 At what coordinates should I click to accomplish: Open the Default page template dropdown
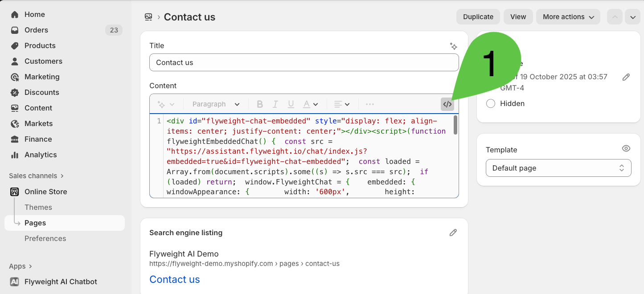[558, 168]
